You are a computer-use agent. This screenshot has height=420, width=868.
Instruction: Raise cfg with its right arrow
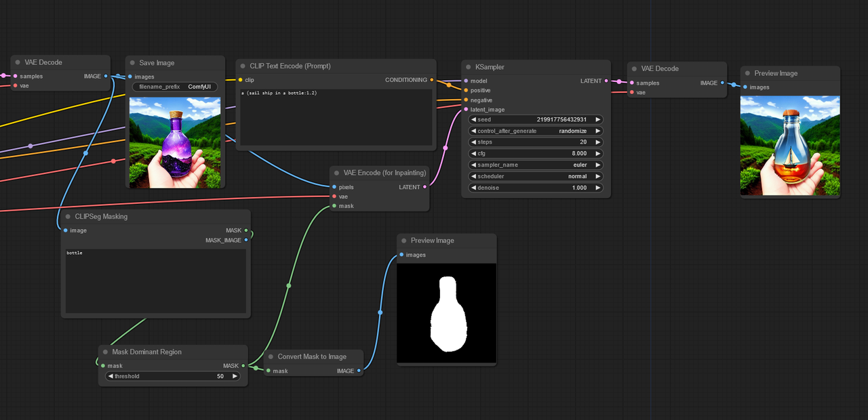click(x=598, y=154)
